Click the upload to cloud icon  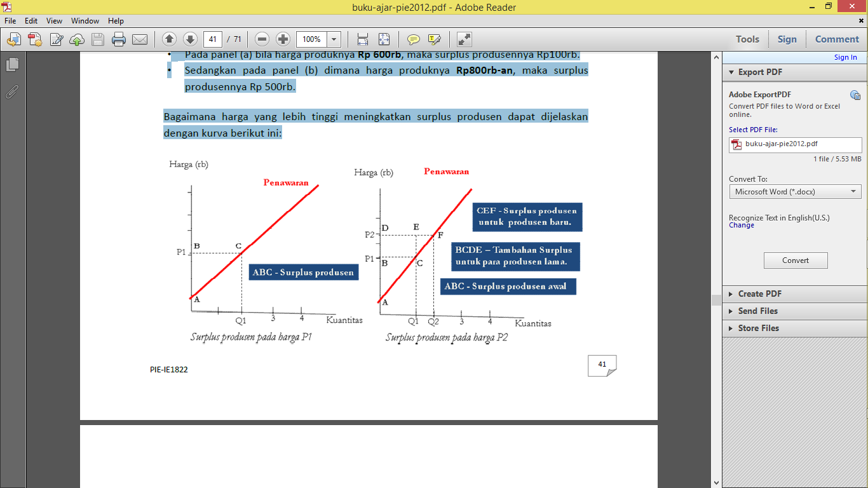tap(77, 39)
